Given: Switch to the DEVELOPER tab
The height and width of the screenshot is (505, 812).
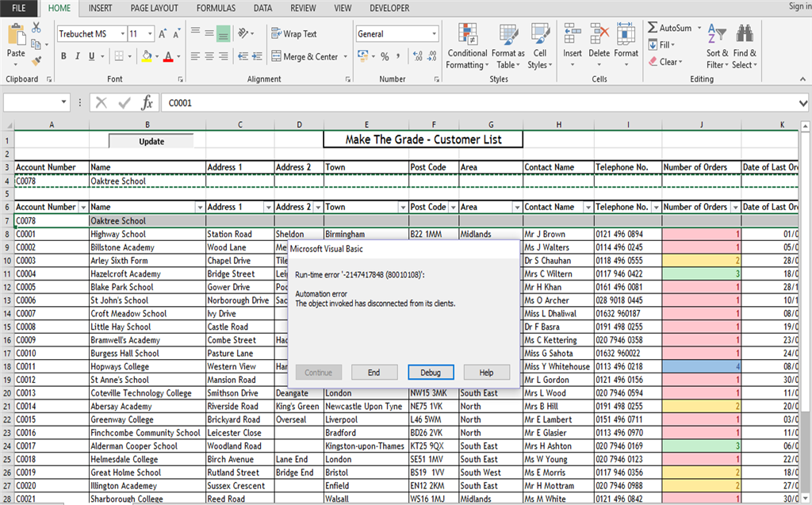Looking at the screenshot, I should [389, 8].
